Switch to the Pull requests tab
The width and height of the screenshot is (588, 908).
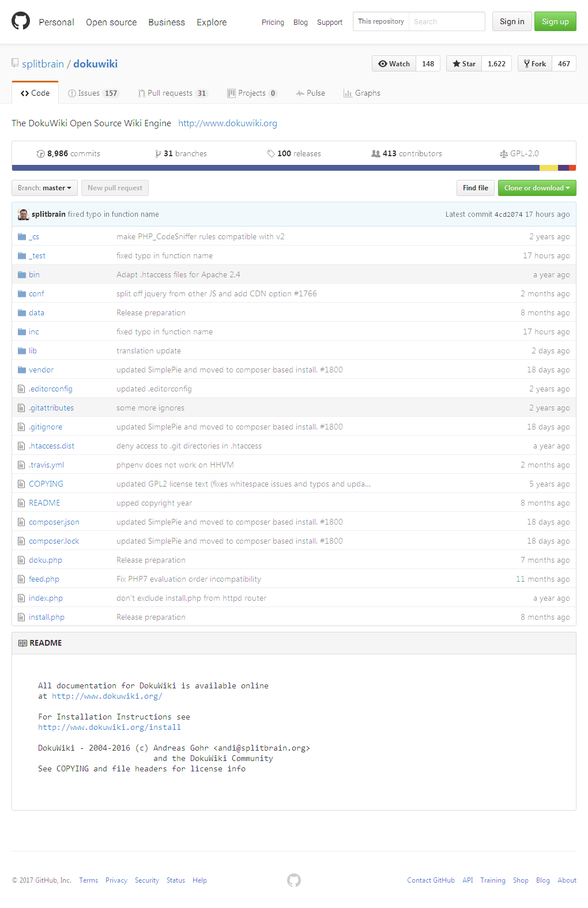[172, 93]
